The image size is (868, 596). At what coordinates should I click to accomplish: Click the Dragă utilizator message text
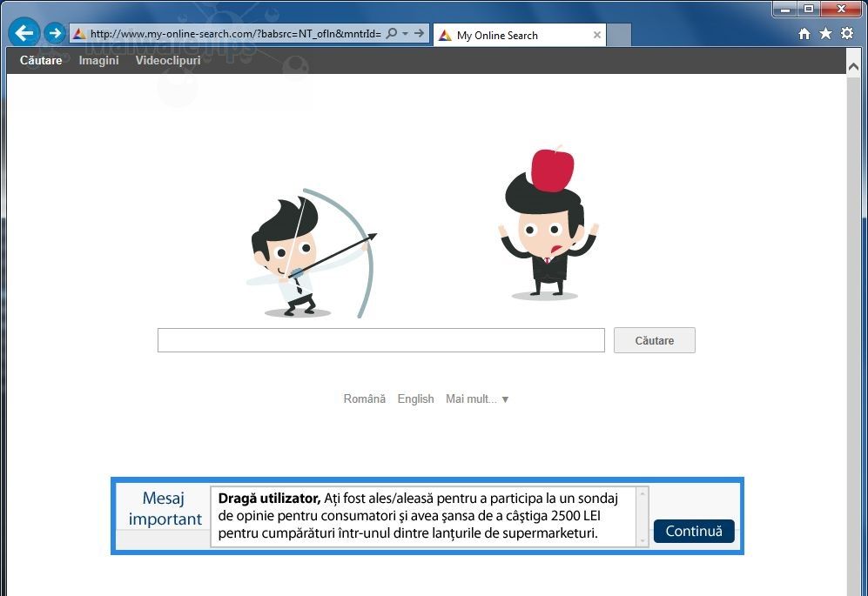pos(418,516)
